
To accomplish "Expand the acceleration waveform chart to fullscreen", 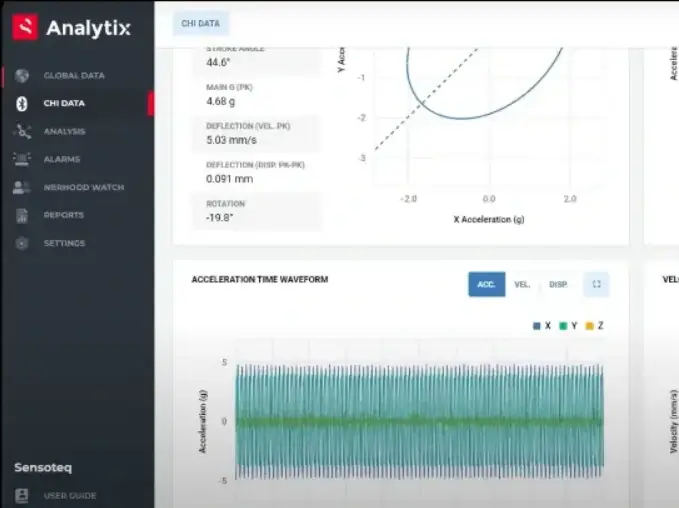I will coord(596,285).
